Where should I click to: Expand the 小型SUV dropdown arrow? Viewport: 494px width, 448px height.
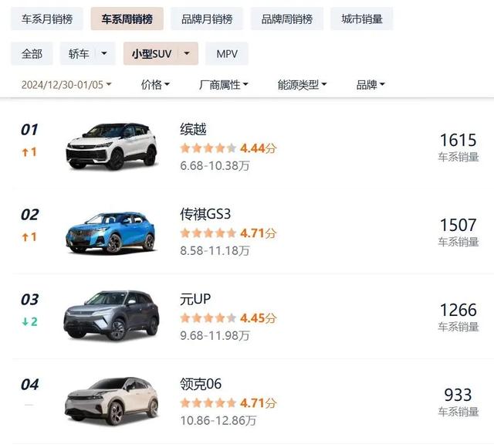(x=187, y=53)
